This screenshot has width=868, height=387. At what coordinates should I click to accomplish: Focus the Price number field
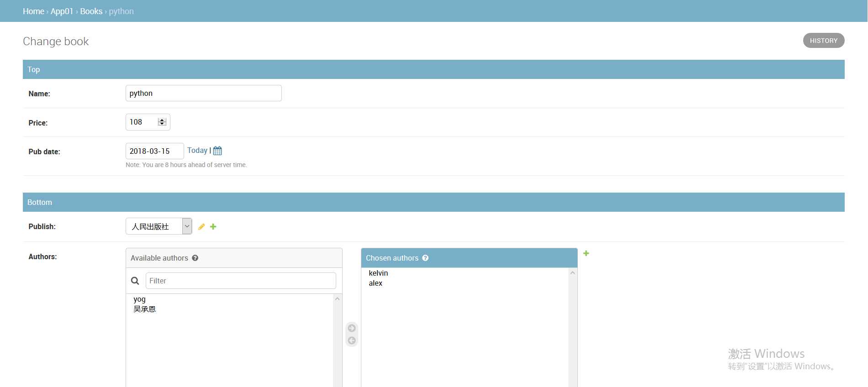[148, 122]
